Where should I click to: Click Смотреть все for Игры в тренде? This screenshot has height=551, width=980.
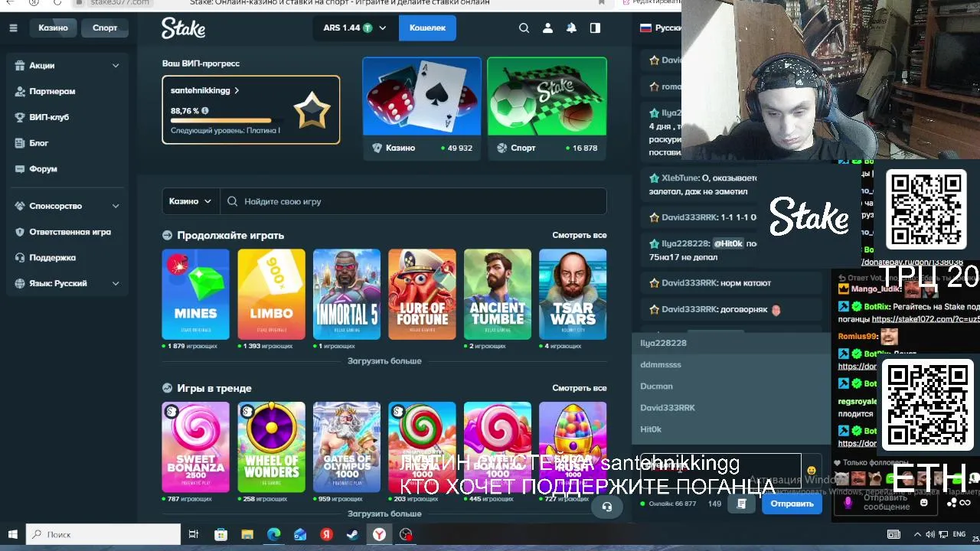pyautogui.click(x=580, y=388)
